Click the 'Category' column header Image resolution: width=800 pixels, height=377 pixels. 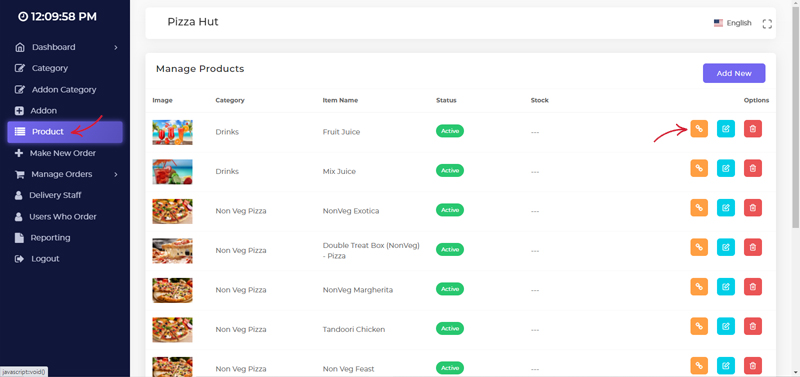point(230,100)
